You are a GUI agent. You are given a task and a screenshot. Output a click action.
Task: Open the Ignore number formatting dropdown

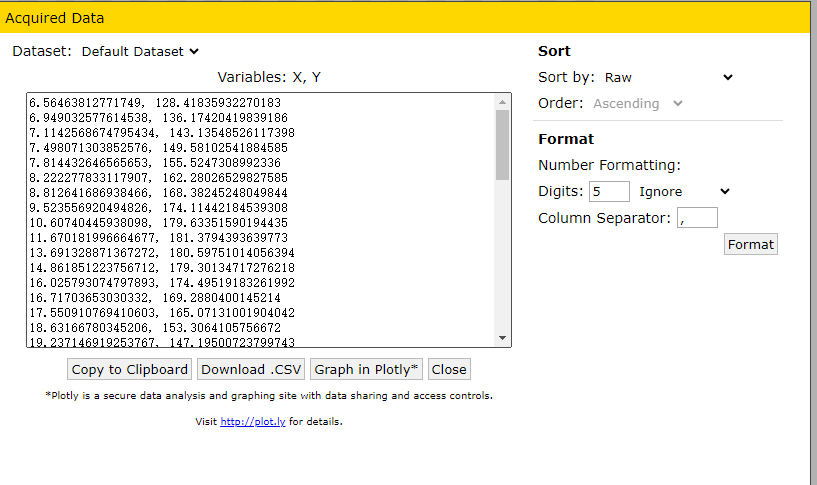click(685, 192)
